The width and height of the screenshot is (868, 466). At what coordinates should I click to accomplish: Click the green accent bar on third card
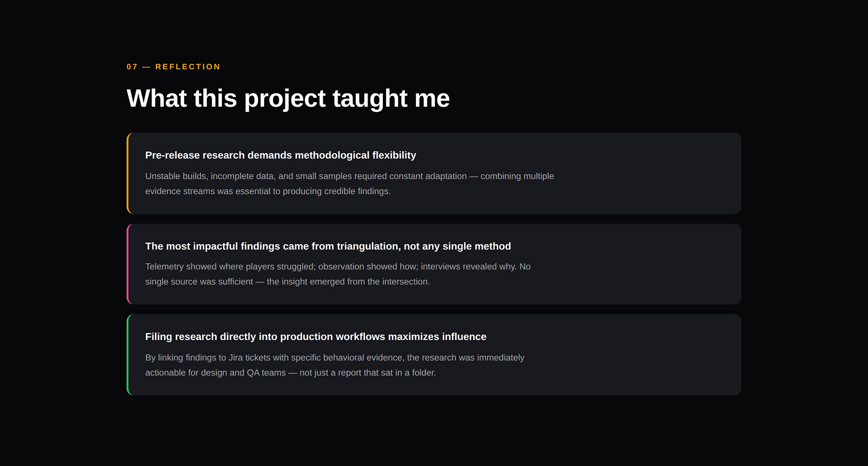[x=128, y=355]
